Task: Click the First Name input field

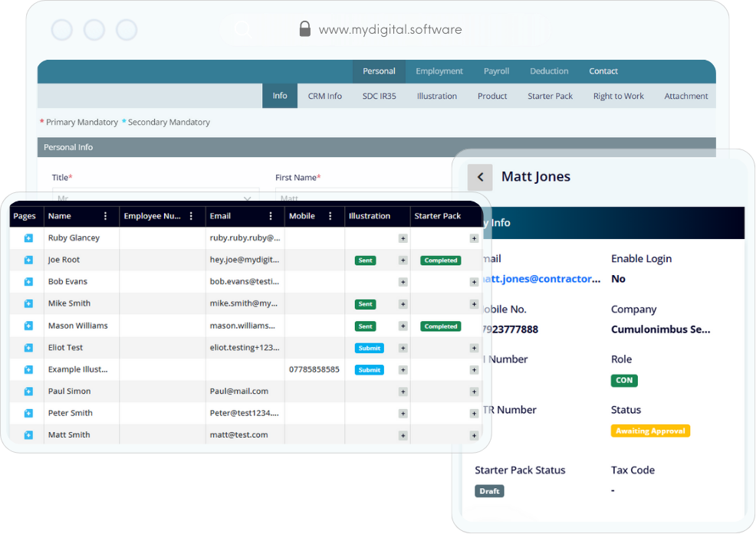Action: click(360, 198)
